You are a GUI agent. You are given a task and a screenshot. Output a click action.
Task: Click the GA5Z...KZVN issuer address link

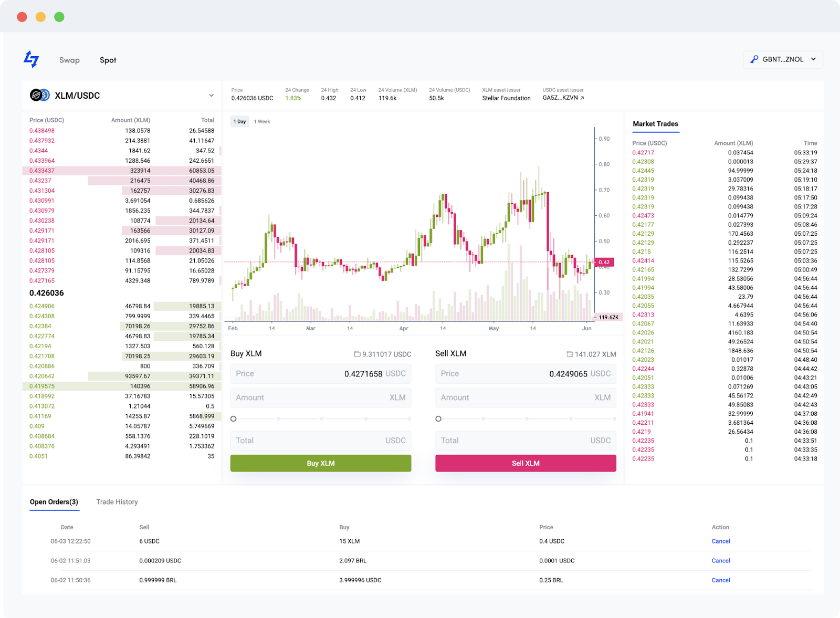[560, 98]
